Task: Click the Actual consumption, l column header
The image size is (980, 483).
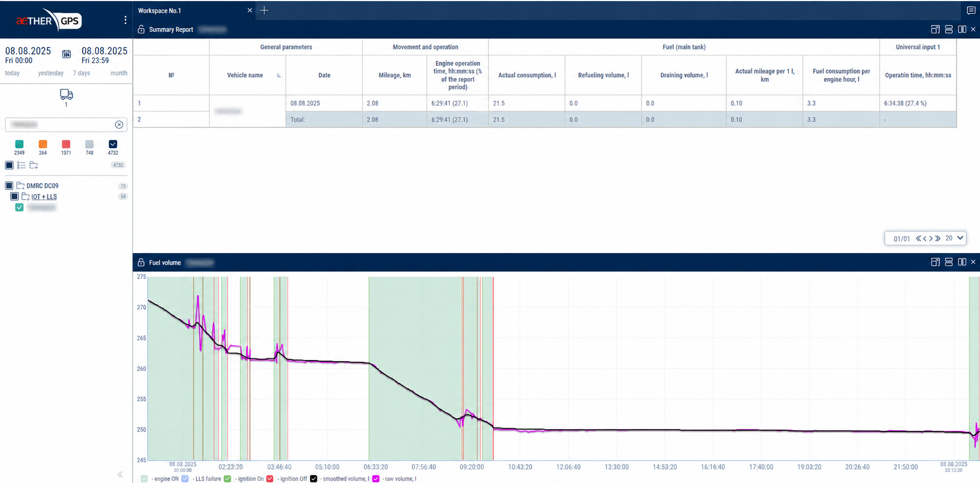Action: coord(527,75)
